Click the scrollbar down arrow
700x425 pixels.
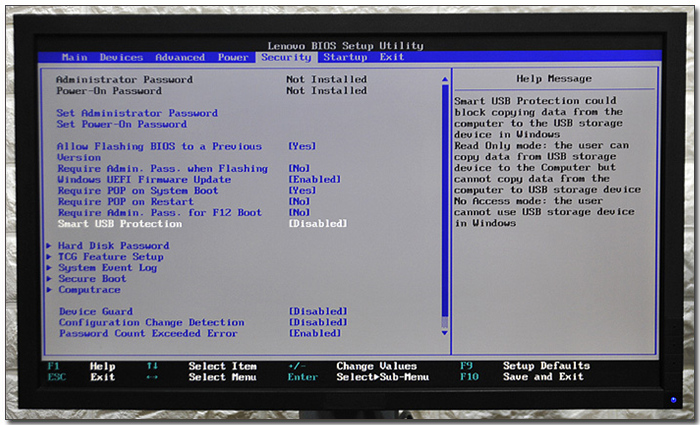coord(445,333)
